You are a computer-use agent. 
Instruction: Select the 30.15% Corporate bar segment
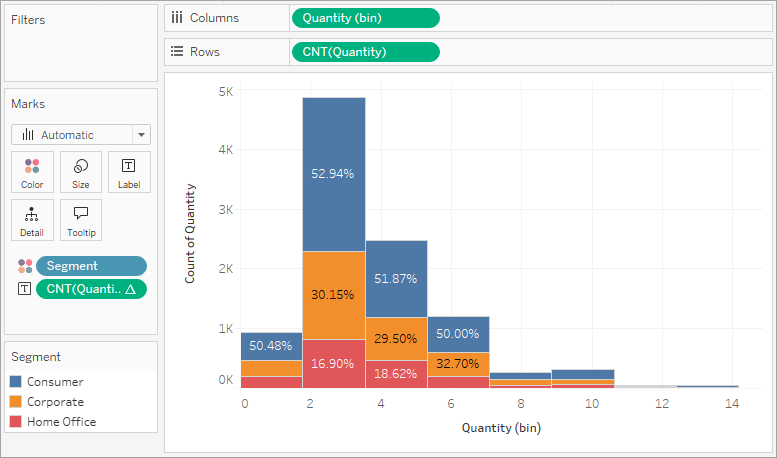[x=334, y=295]
